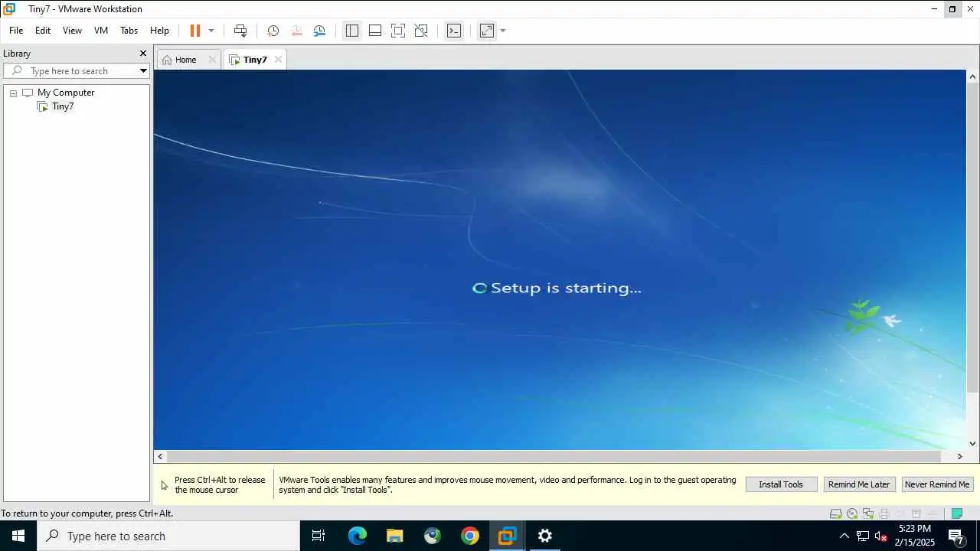The image size is (980, 551).
Task: Open the library search dropdown arrow
Action: (x=142, y=70)
